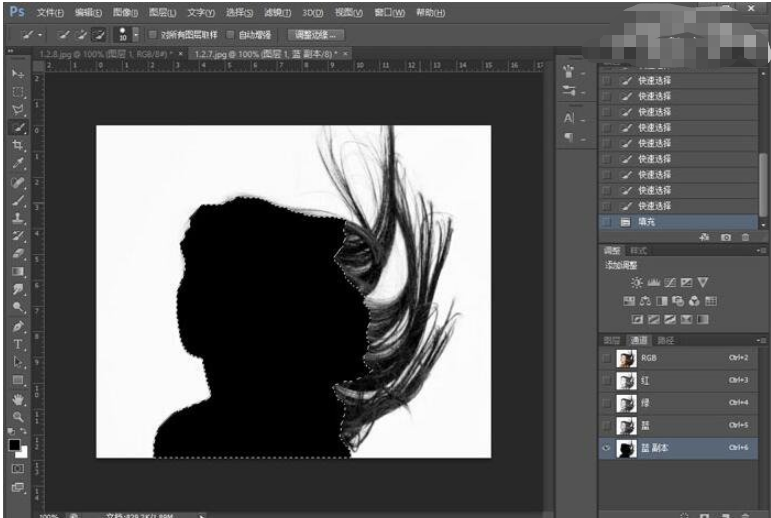The height and width of the screenshot is (518, 771).
Task: Enable the 自动增强 checkbox
Action: click(x=231, y=34)
